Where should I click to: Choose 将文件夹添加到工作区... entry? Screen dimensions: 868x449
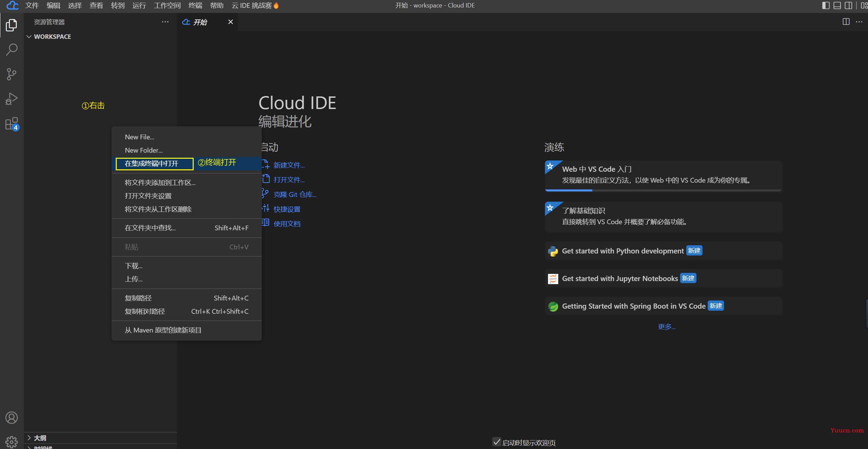(x=187, y=183)
